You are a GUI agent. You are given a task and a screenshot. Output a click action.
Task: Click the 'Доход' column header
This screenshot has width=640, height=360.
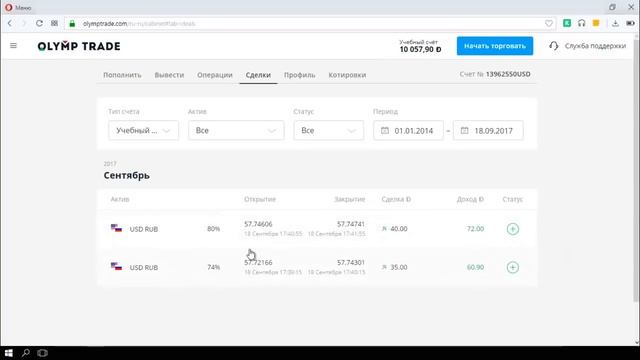coord(470,199)
